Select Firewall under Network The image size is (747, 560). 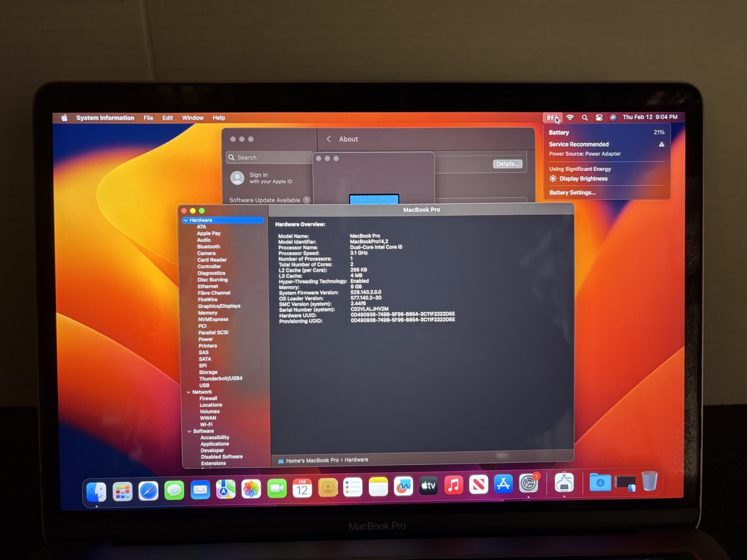pos(208,399)
